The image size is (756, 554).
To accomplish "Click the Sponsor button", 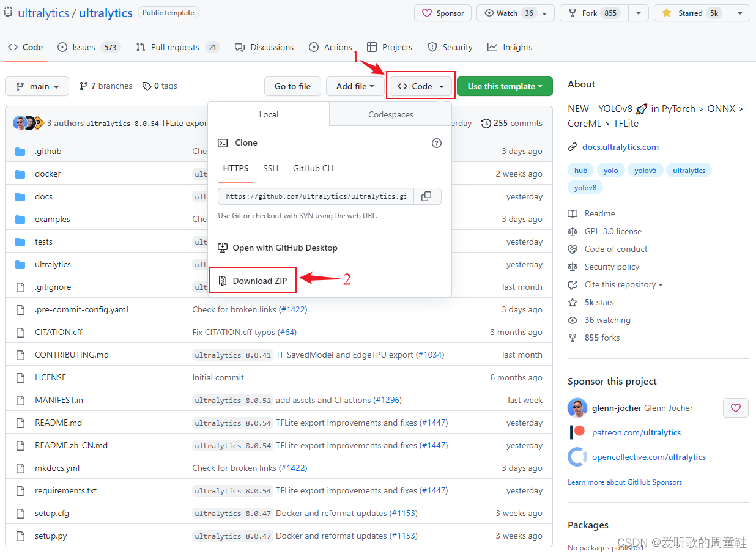I will click(443, 13).
